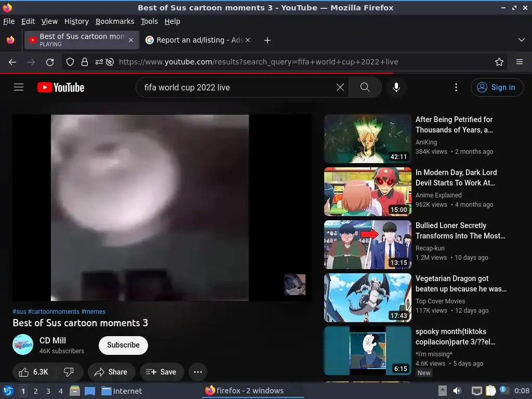The width and height of the screenshot is (532, 399).
Task: Open the taskbar start menu icon
Action: click(8, 391)
